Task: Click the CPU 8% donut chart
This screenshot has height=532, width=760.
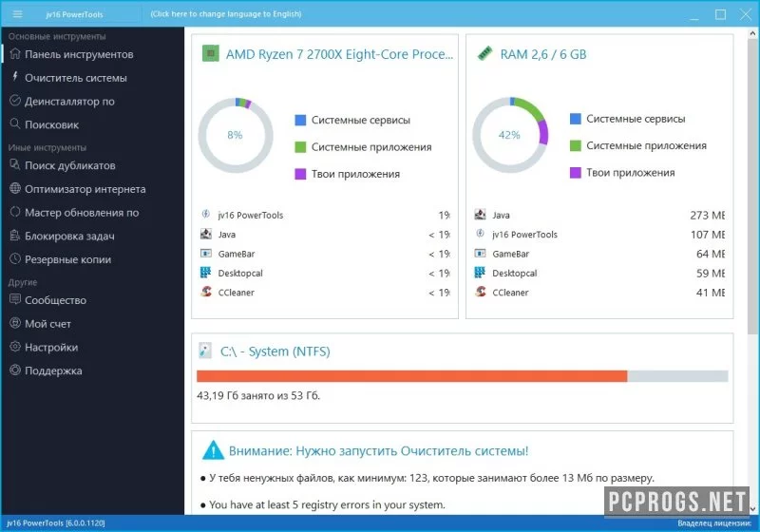Action: 236,135
